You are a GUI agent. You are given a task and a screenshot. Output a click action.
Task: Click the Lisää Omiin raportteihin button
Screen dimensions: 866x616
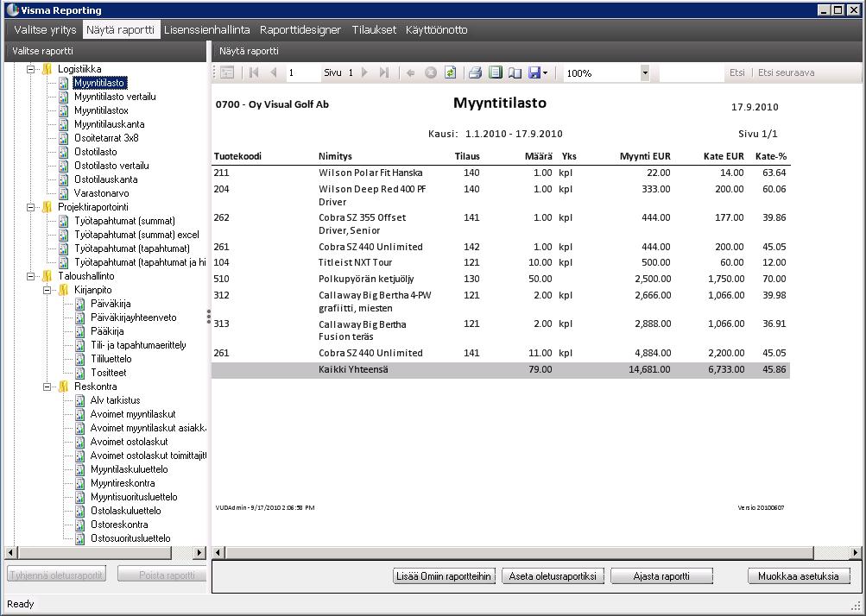444,575
